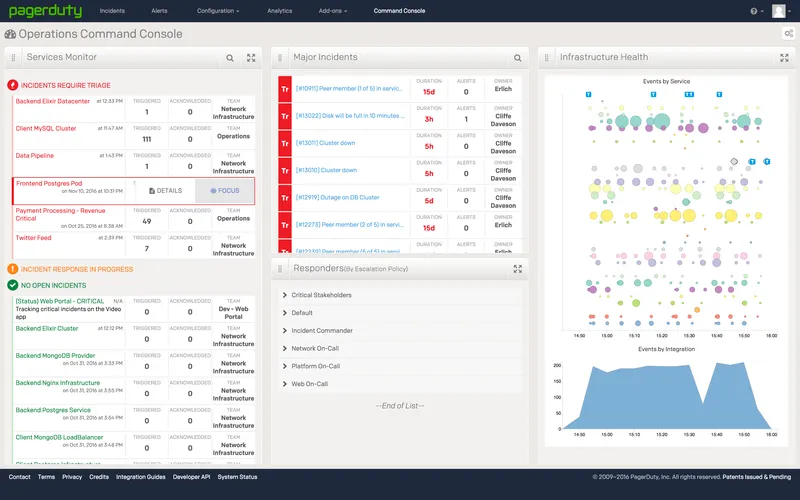This screenshot has width=800, height=500.
Task: Go to Alerts in top navigation
Action: [159, 11]
